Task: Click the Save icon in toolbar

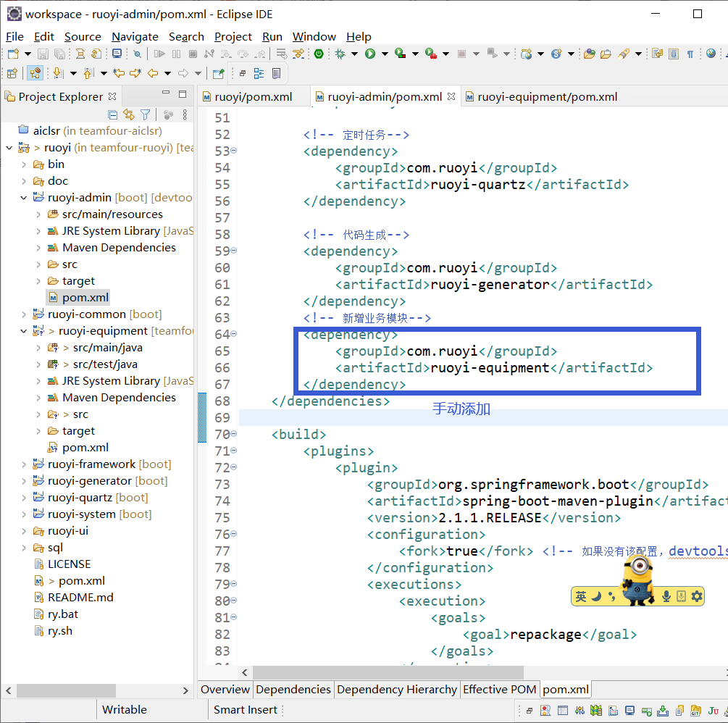Action: click(43, 54)
